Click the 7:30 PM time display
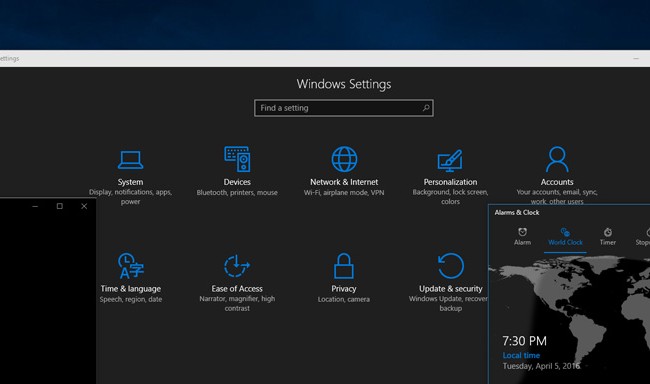 (x=524, y=341)
